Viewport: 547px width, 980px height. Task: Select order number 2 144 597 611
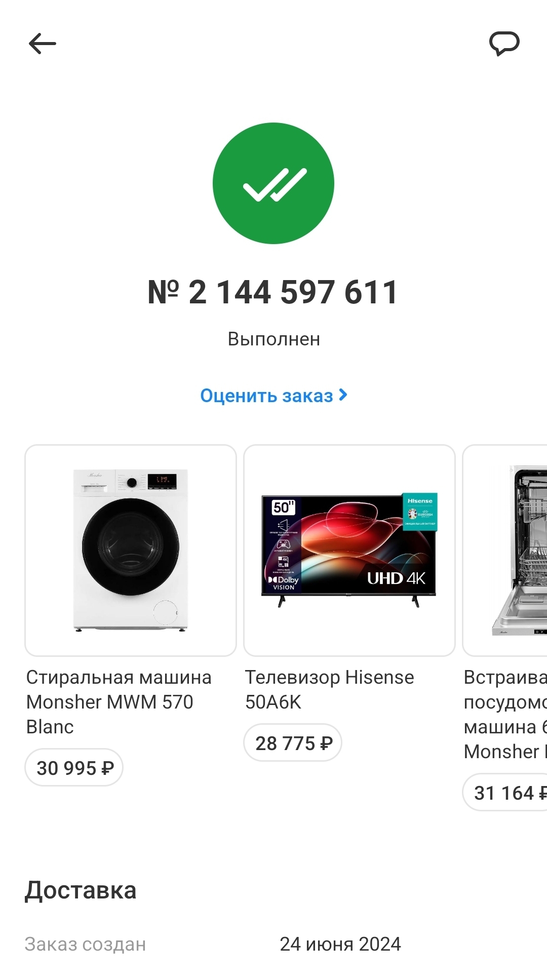tap(273, 292)
